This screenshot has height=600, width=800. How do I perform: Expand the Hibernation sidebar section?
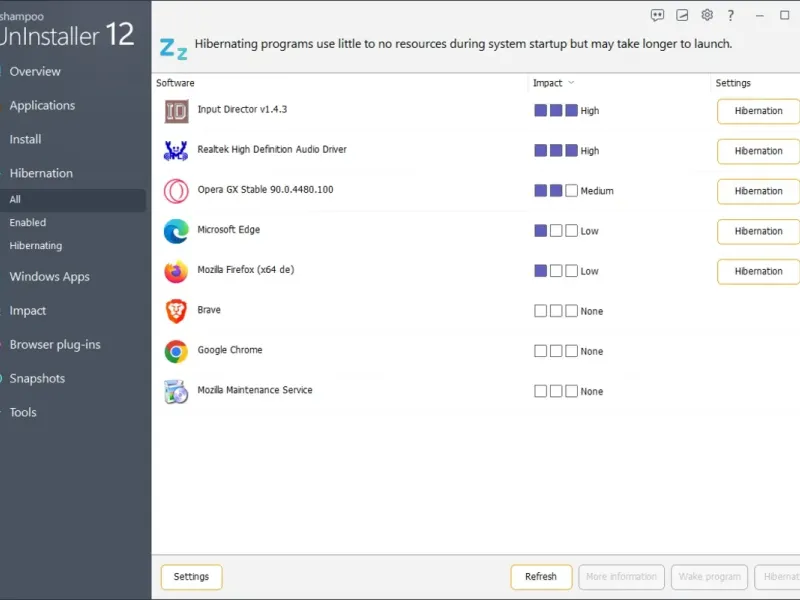click(41, 173)
